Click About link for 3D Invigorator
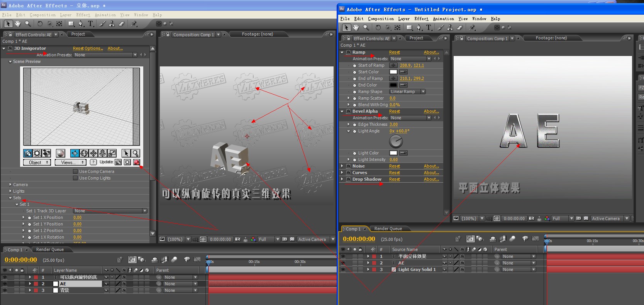This screenshot has height=305, width=644. (x=115, y=48)
